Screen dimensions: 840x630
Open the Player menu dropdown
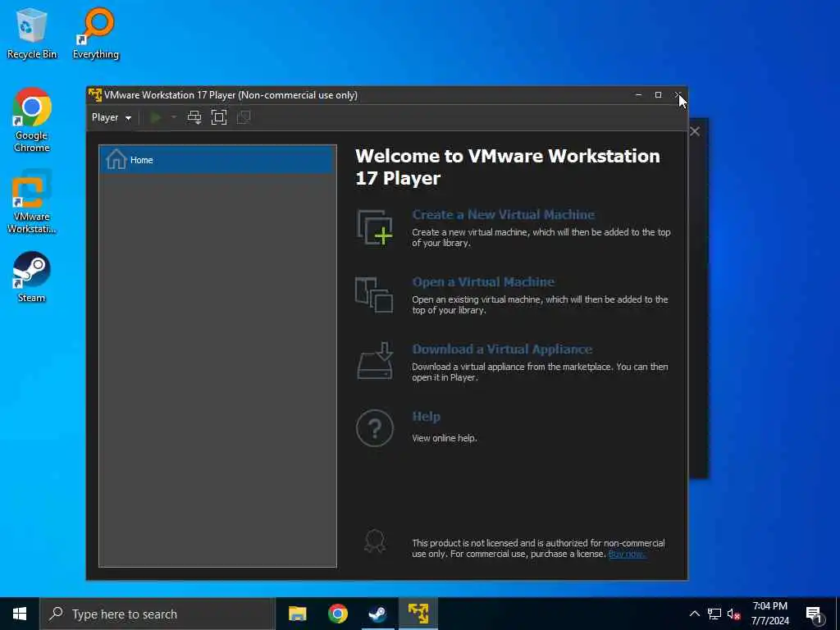(112, 117)
